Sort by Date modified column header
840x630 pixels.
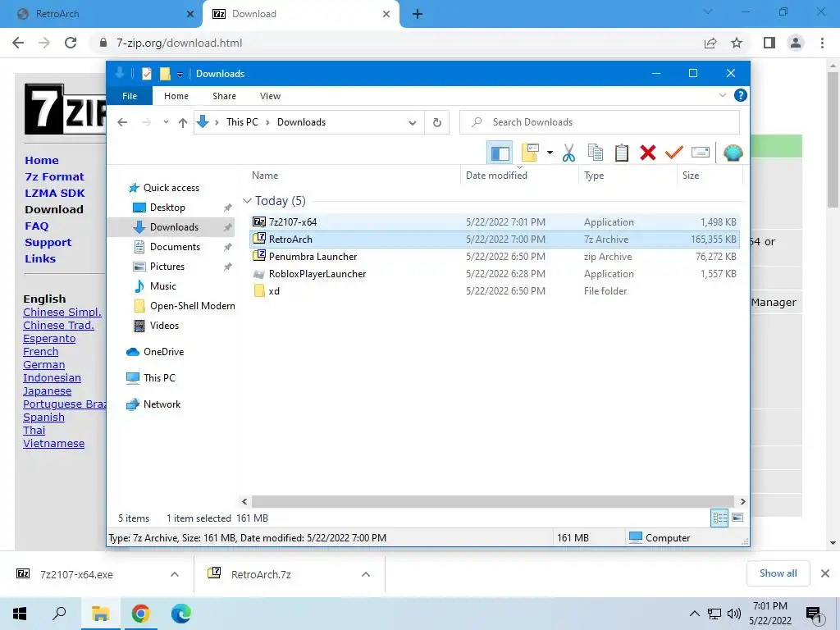coord(519,176)
